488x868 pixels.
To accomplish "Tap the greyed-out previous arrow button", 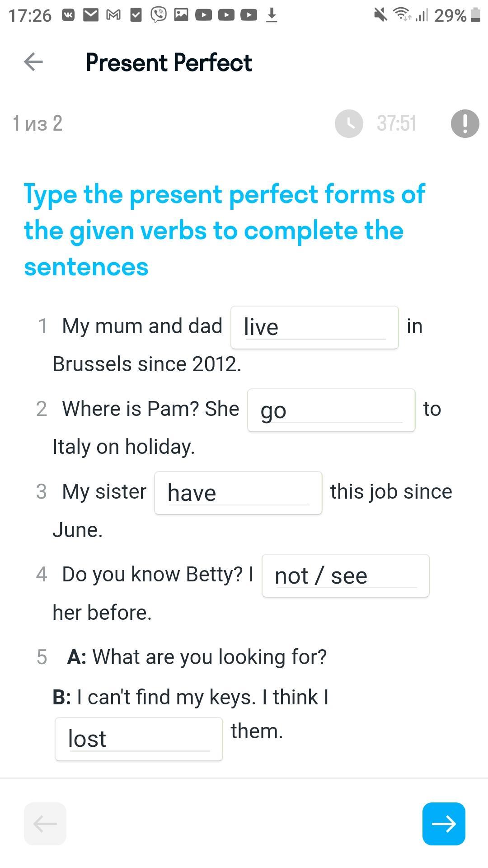I will click(45, 824).
